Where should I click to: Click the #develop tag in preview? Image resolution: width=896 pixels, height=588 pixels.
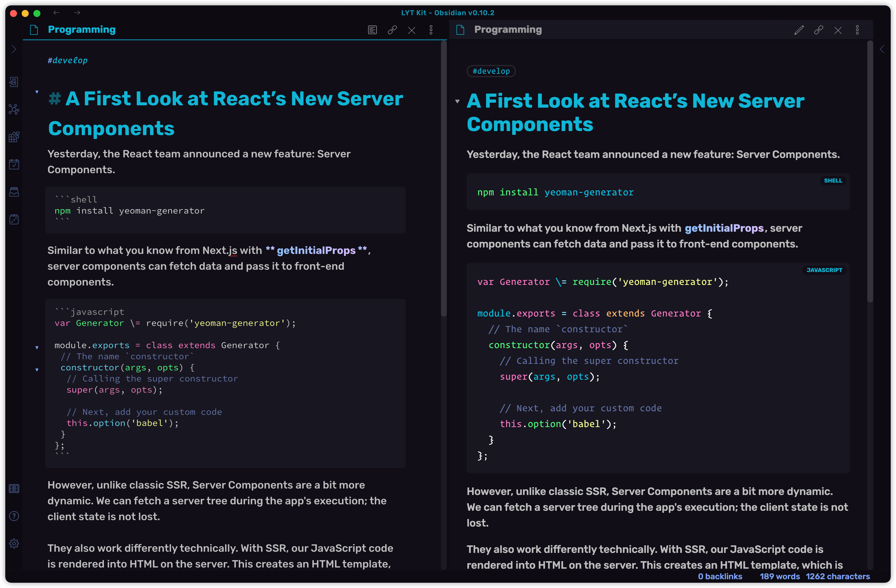(491, 71)
